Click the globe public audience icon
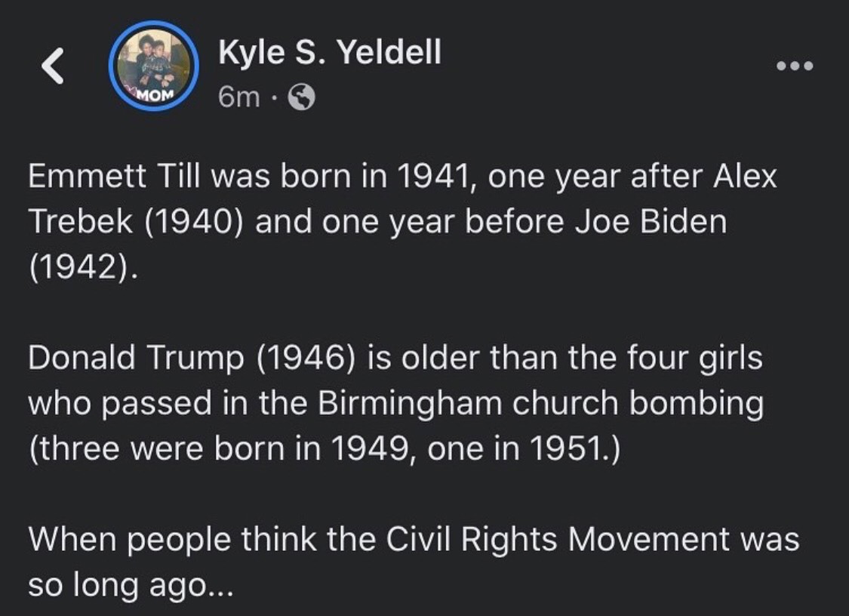 click(x=301, y=97)
